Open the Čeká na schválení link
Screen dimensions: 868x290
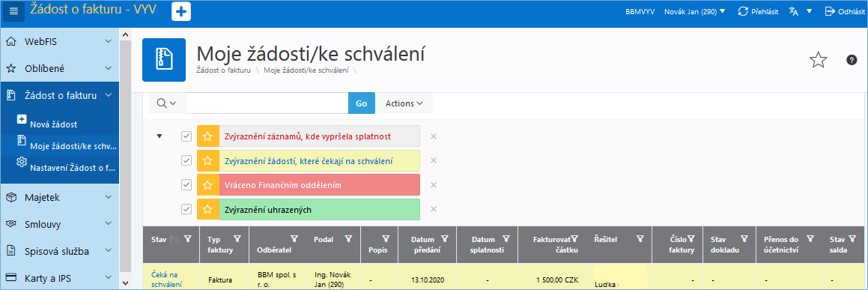[166, 280]
